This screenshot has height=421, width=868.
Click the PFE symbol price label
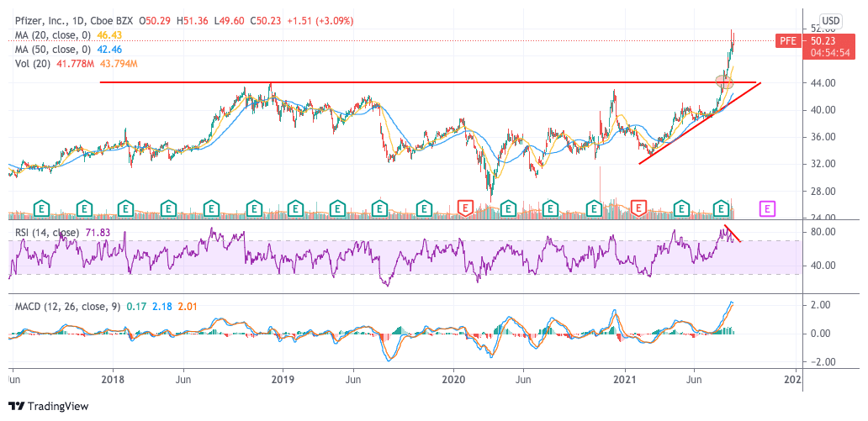(788, 40)
